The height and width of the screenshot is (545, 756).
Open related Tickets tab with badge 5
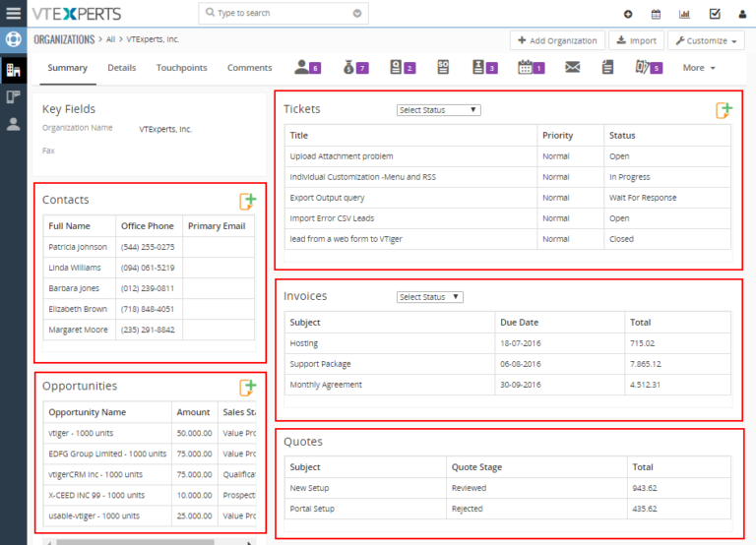point(649,67)
